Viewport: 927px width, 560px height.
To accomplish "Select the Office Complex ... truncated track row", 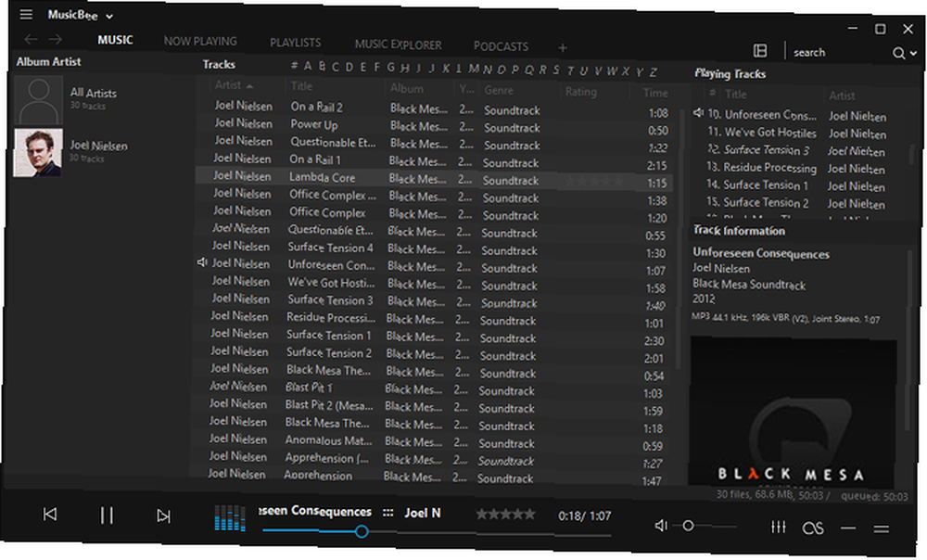I will (435, 196).
